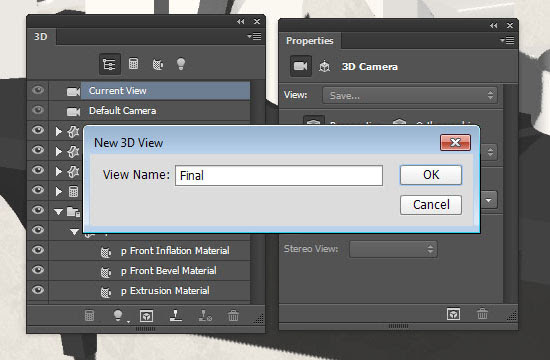Filter 3D panel by lights
The image size is (550, 360).
tap(181, 64)
